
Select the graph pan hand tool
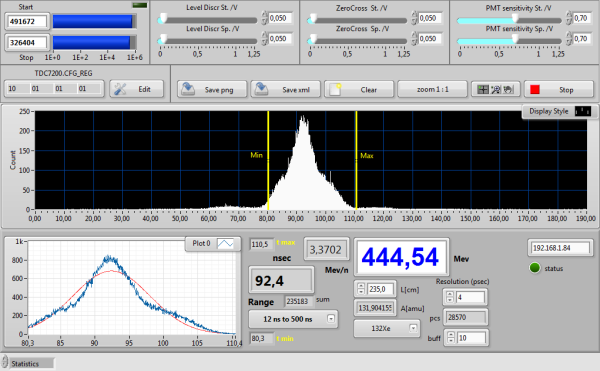pyautogui.click(x=508, y=89)
